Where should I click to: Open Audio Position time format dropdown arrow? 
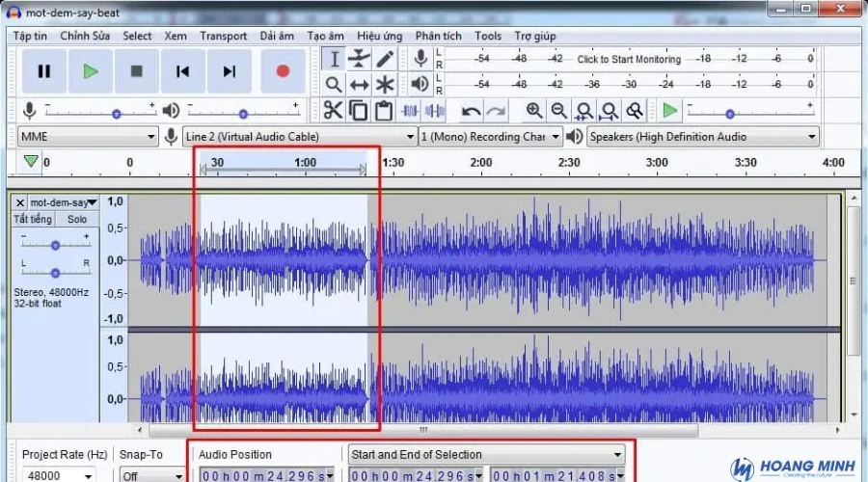coord(331,475)
